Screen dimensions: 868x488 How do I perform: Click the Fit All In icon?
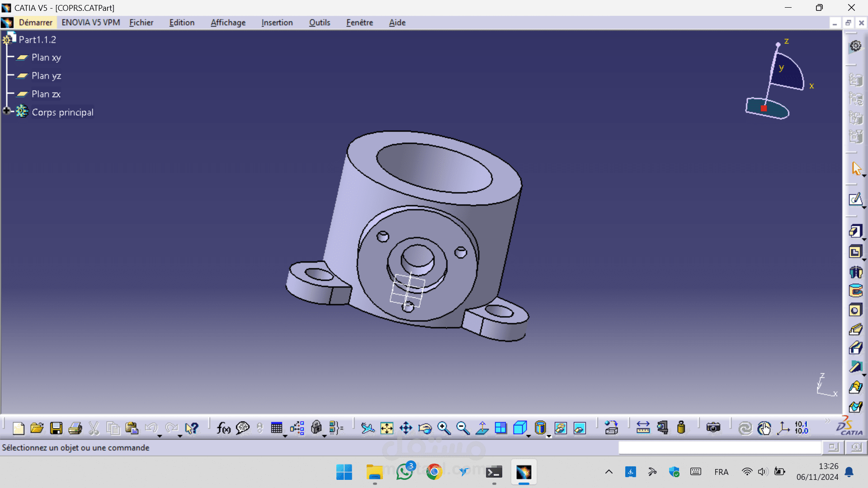coord(387,427)
